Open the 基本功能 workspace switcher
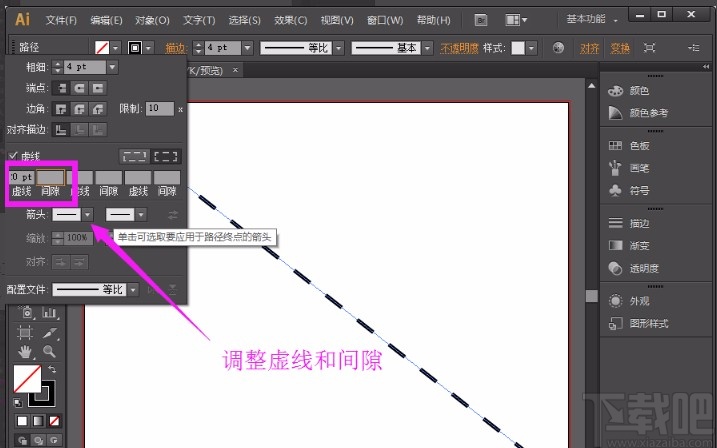Screen dimensions: 717x448 592,20
